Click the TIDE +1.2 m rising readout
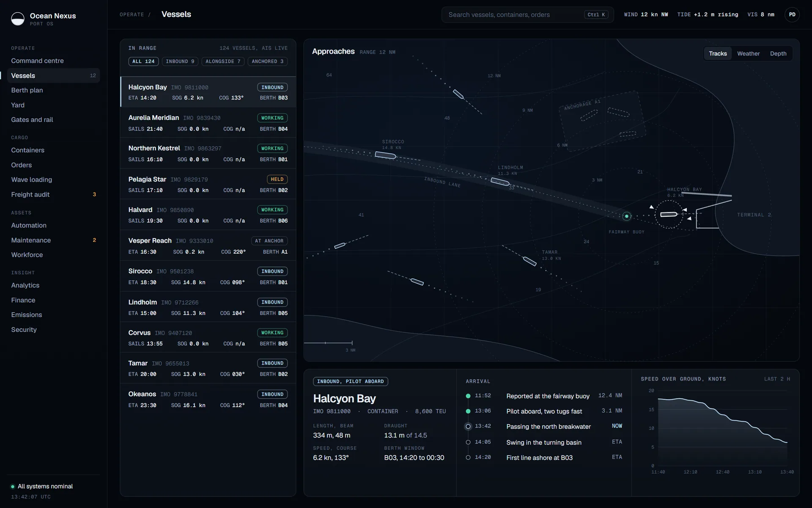 (x=708, y=14)
